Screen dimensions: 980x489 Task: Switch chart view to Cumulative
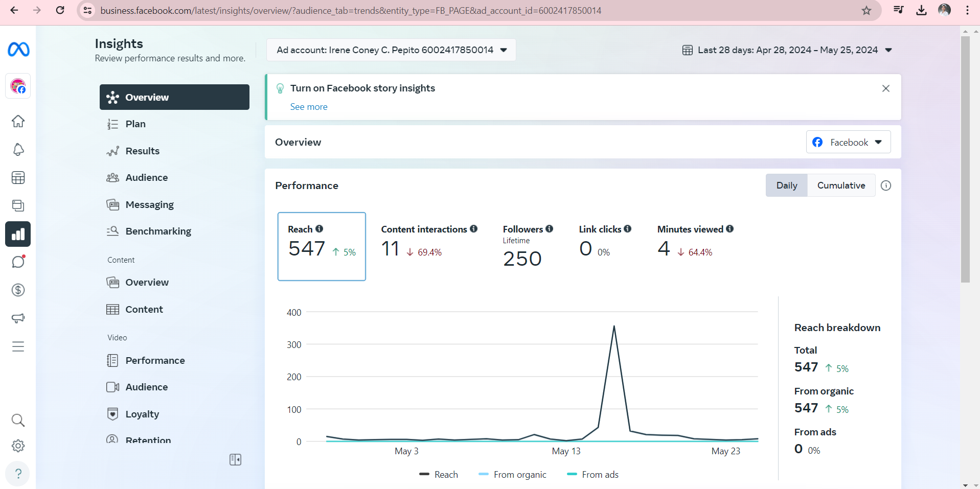pyautogui.click(x=841, y=185)
